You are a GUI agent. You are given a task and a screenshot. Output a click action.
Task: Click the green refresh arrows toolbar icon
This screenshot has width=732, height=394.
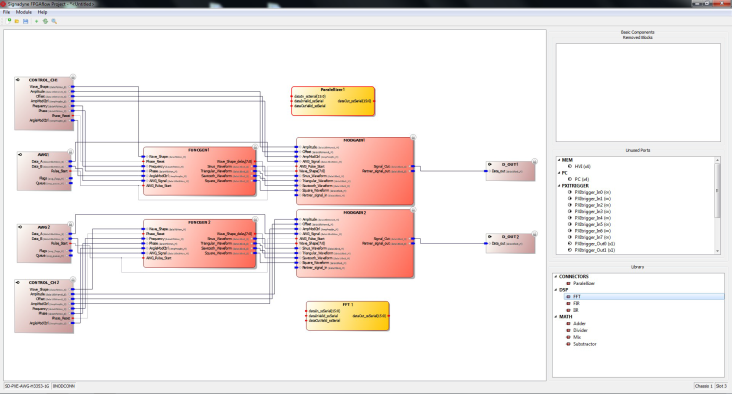[45, 21]
